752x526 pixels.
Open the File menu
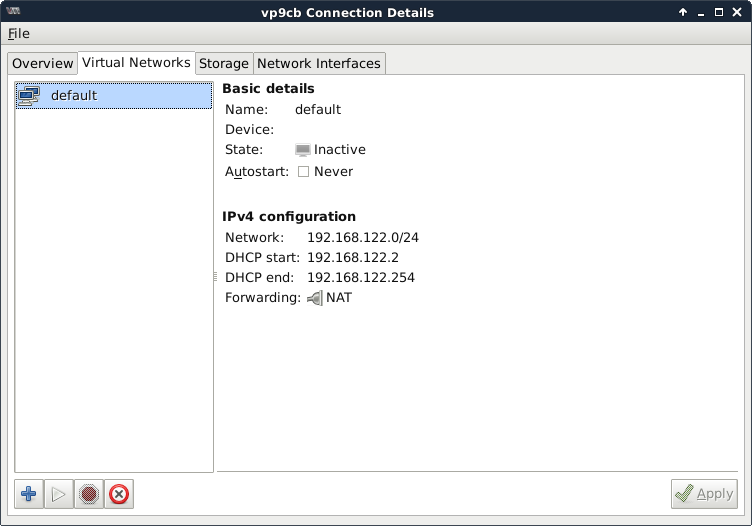(19, 33)
